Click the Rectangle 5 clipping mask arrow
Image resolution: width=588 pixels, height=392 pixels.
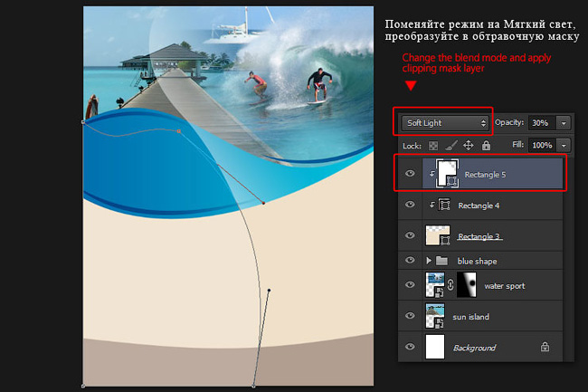432,174
